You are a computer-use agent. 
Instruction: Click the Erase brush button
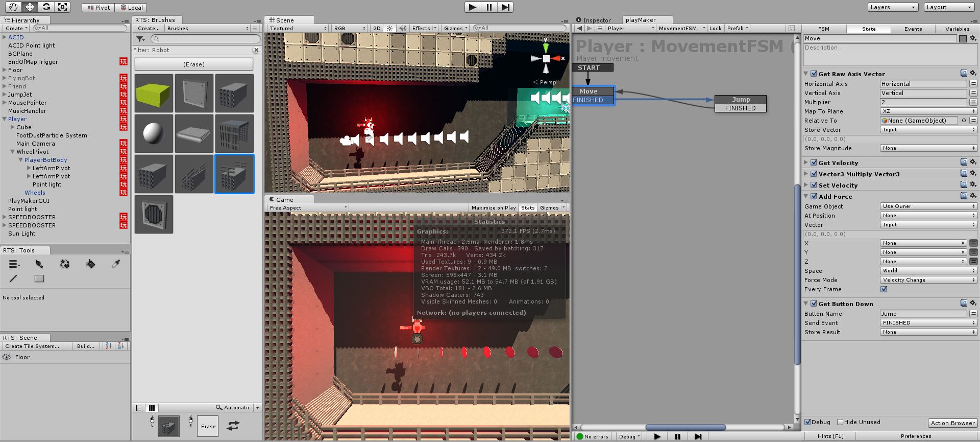click(194, 64)
